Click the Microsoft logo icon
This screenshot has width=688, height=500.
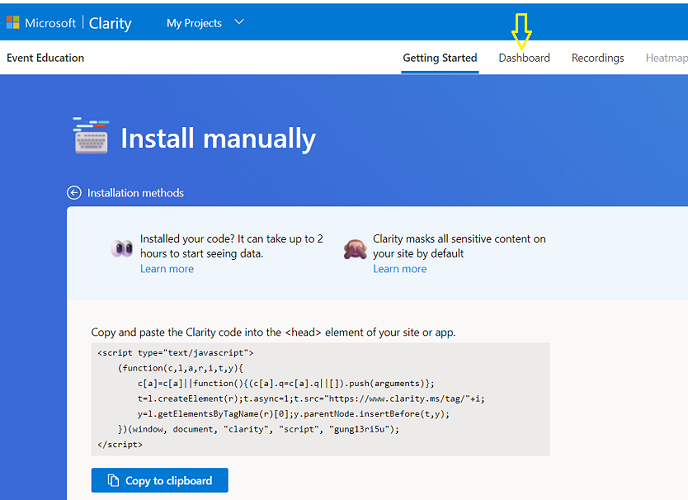(14, 23)
